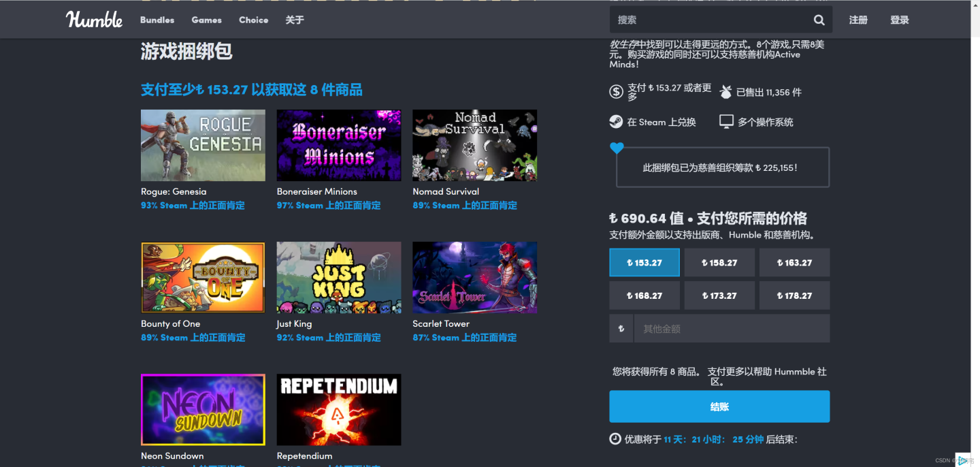980x467 pixels.
Task: Click the 支付至少₺153.27 tier heading
Action: pos(251,89)
